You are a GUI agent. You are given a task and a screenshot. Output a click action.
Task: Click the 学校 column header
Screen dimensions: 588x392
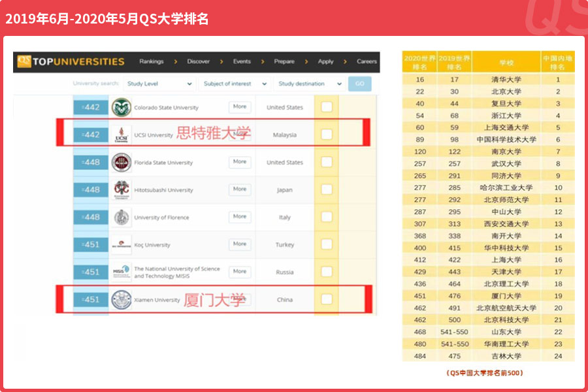pos(506,62)
